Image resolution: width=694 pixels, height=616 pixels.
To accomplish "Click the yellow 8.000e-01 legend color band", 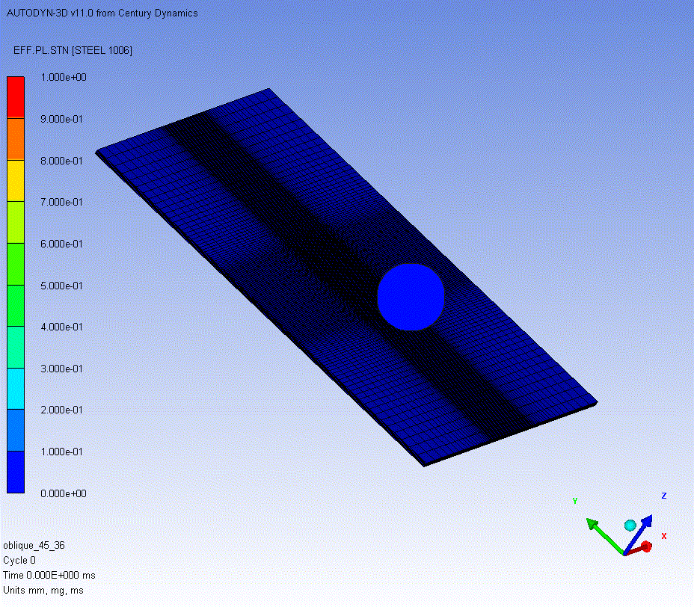I will 16,181.
